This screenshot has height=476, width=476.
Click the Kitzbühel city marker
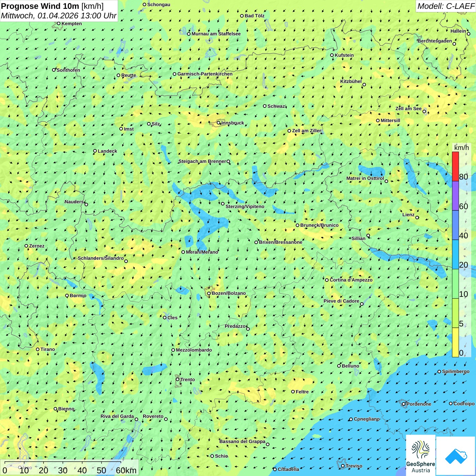pyautogui.click(x=364, y=85)
